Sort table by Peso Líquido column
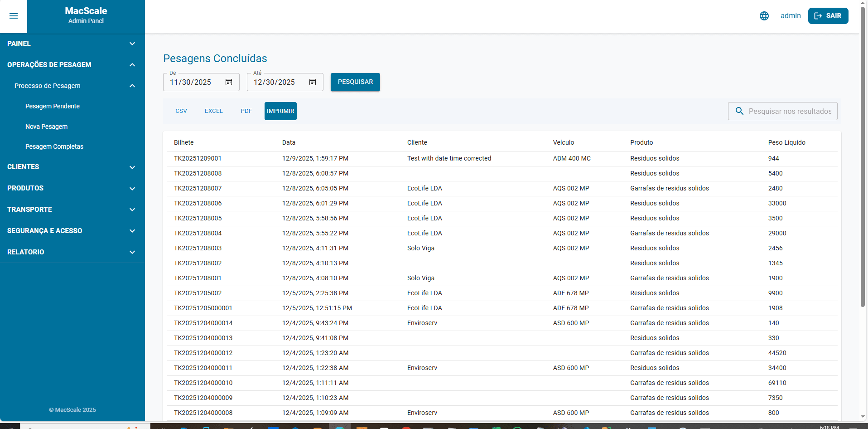 point(786,142)
